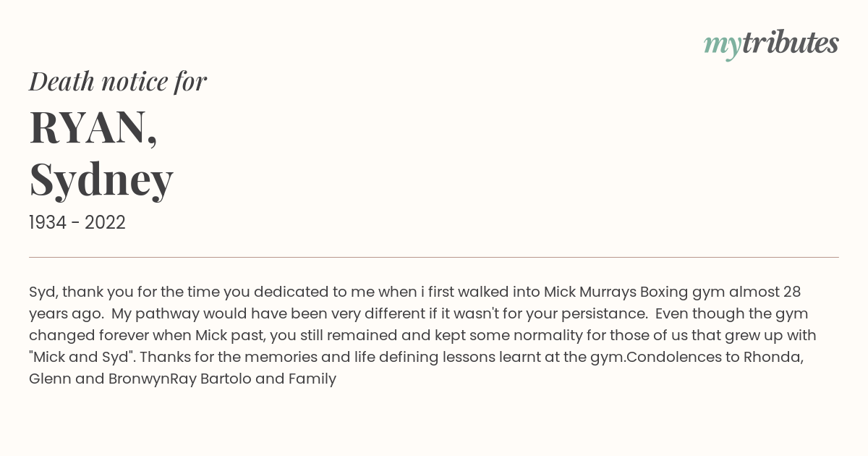Click the horizontal divider line
The image size is (868, 456).
coord(434,257)
